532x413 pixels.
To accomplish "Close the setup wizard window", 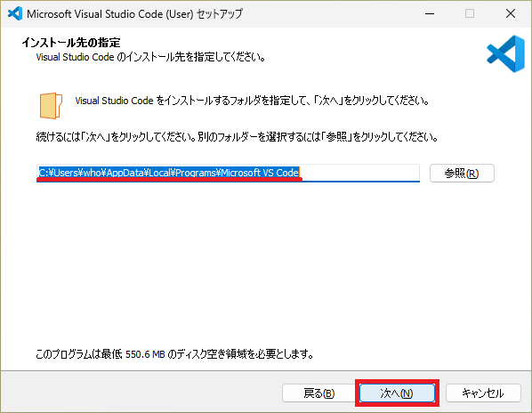I will pos(511,13).
